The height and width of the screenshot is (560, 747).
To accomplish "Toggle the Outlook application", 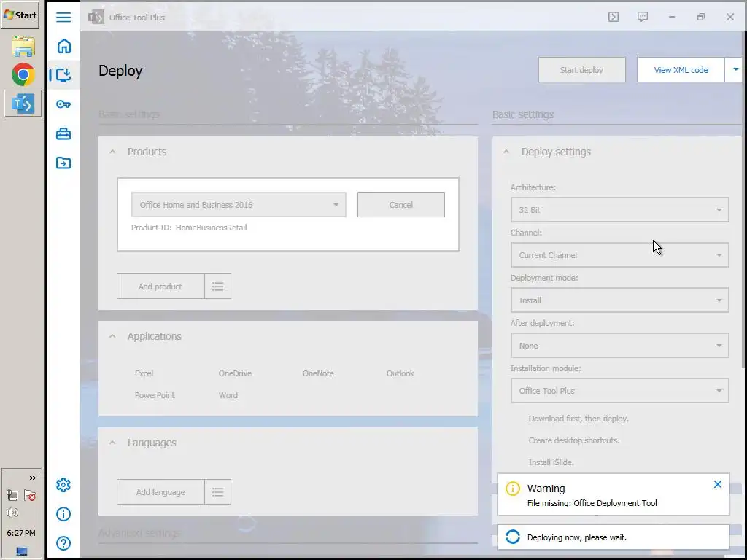I will coord(400,373).
